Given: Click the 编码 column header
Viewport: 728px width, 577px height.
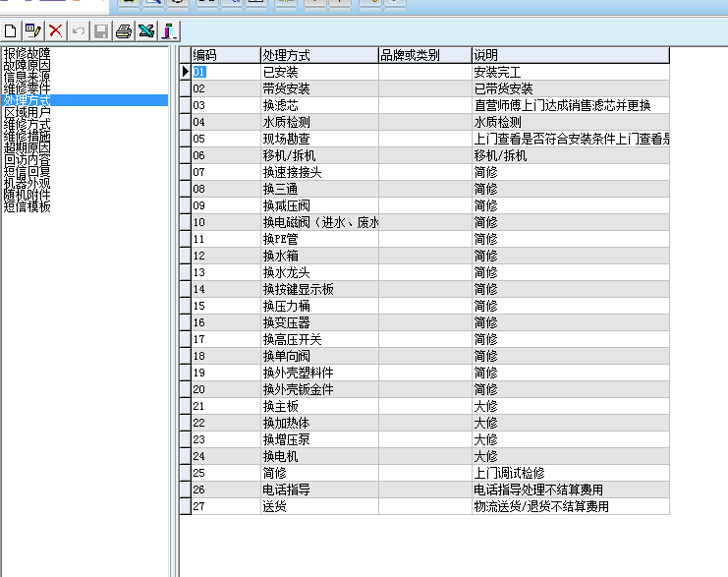Looking at the screenshot, I should (225, 54).
